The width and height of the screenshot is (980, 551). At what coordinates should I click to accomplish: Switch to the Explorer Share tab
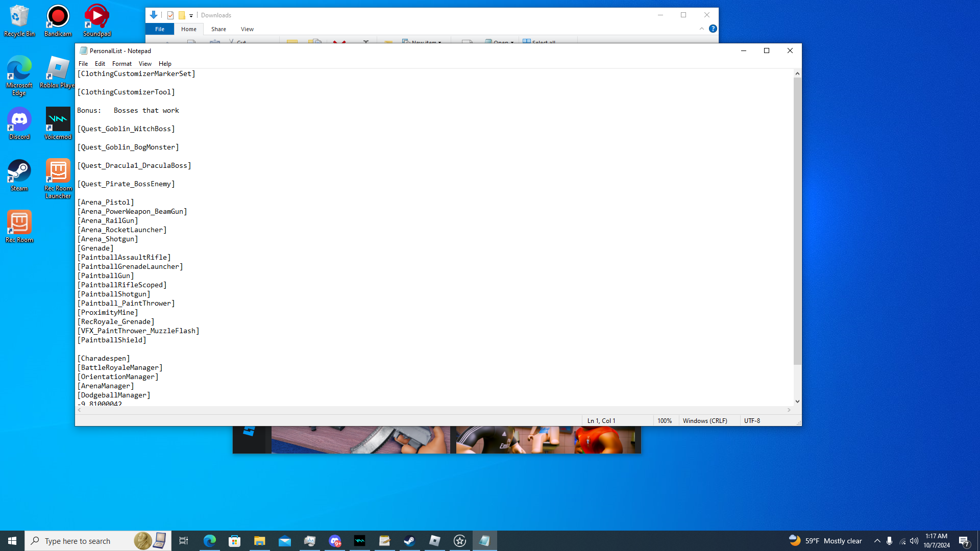pos(218,29)
